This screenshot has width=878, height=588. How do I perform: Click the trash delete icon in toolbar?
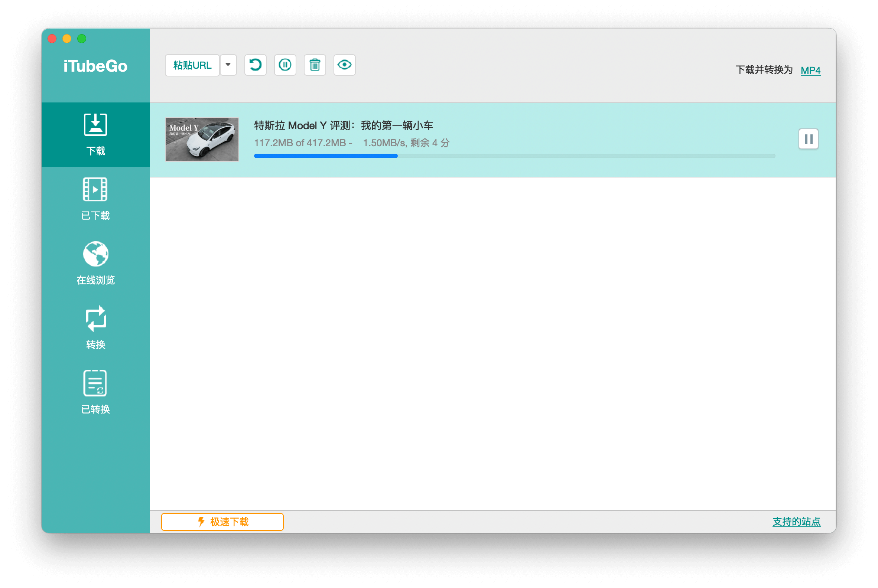(315, 65)
